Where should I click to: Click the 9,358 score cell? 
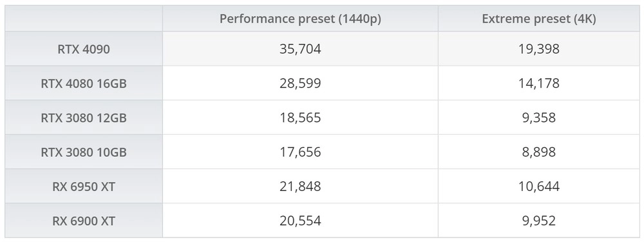pos(539,117)
